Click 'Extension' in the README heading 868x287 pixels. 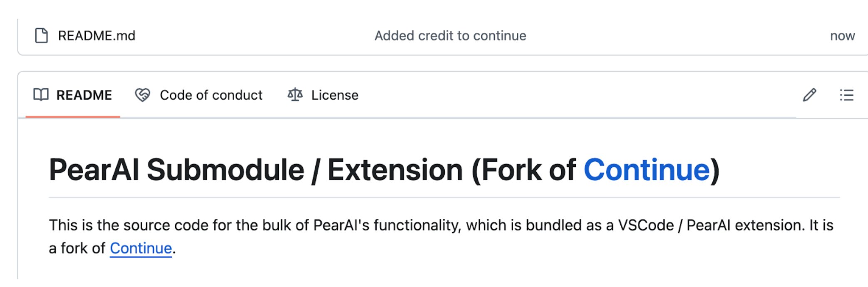coord(395,170)
